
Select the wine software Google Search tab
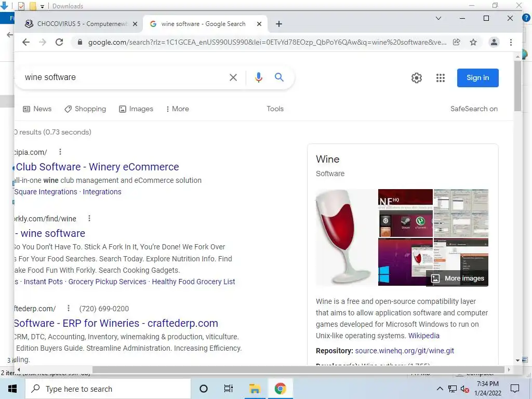click(x=205, y=24)
